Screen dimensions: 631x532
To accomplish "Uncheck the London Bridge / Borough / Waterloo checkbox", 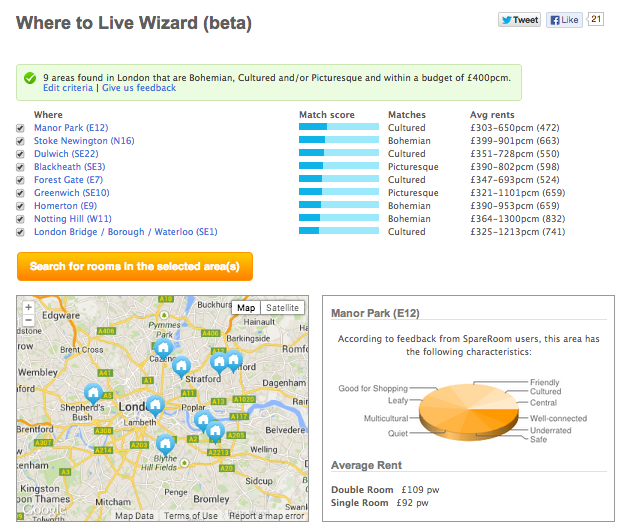I will (20, 232).
